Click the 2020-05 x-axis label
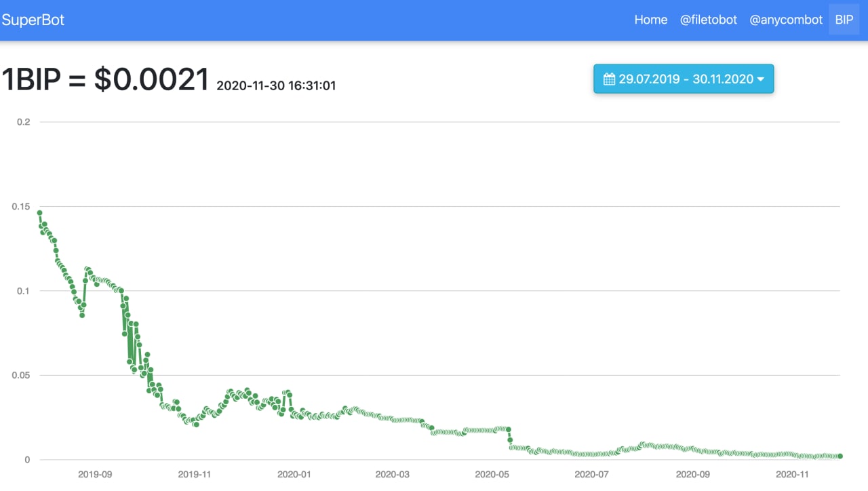 click(x=492, y=474)
